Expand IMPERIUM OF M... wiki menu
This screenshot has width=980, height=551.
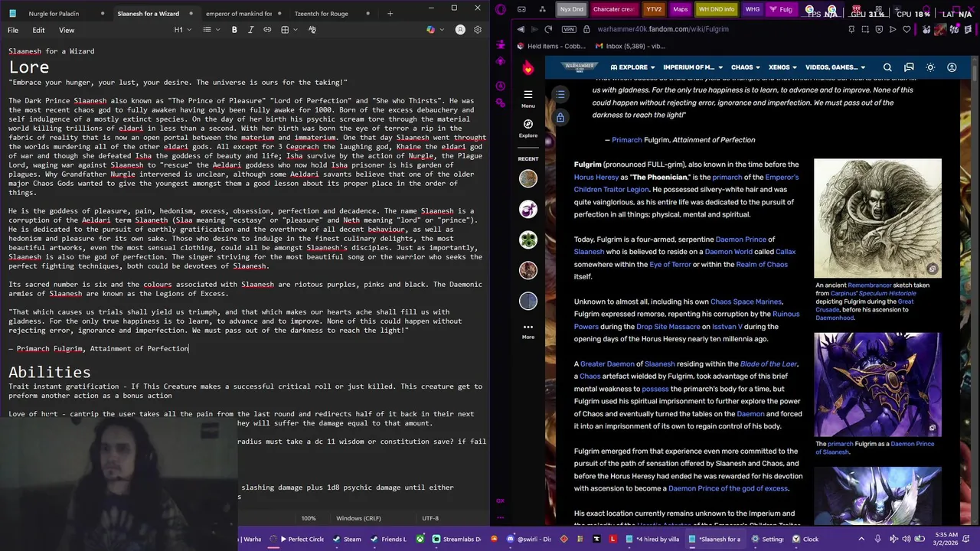(693, 67)
